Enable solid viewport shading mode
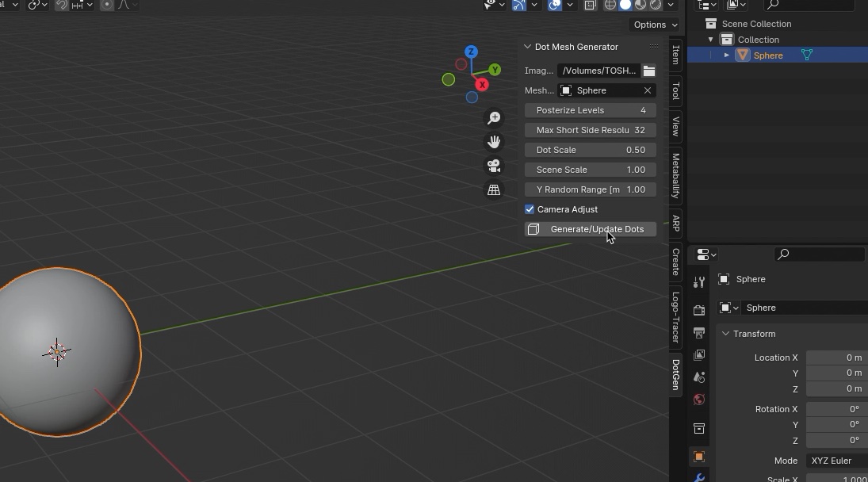 click(x=625, y=5)
